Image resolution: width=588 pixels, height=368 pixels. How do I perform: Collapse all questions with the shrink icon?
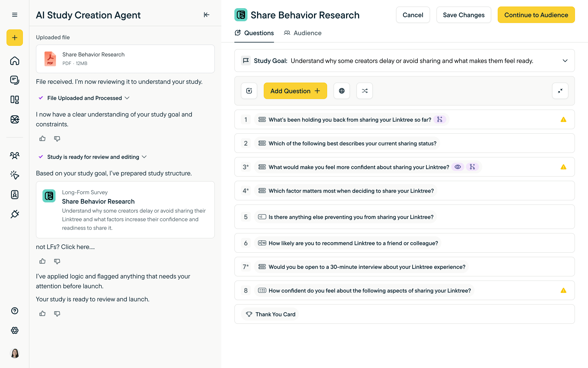560,91
